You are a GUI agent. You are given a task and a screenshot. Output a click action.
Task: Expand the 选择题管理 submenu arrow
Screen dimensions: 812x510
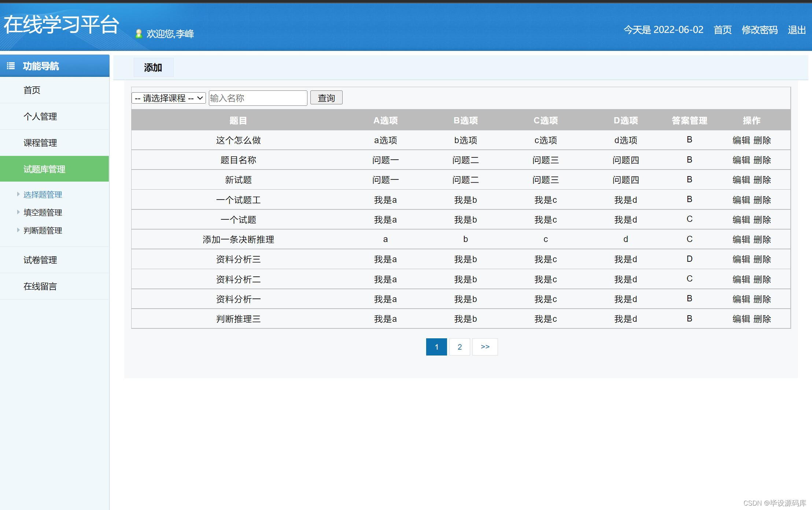18,194
